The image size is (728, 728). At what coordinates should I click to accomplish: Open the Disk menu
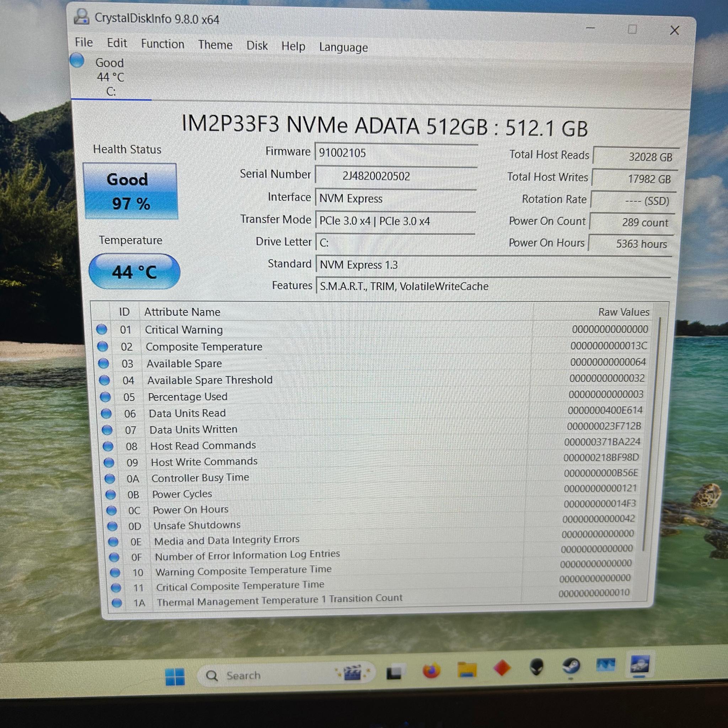click(x=257, y=45)
